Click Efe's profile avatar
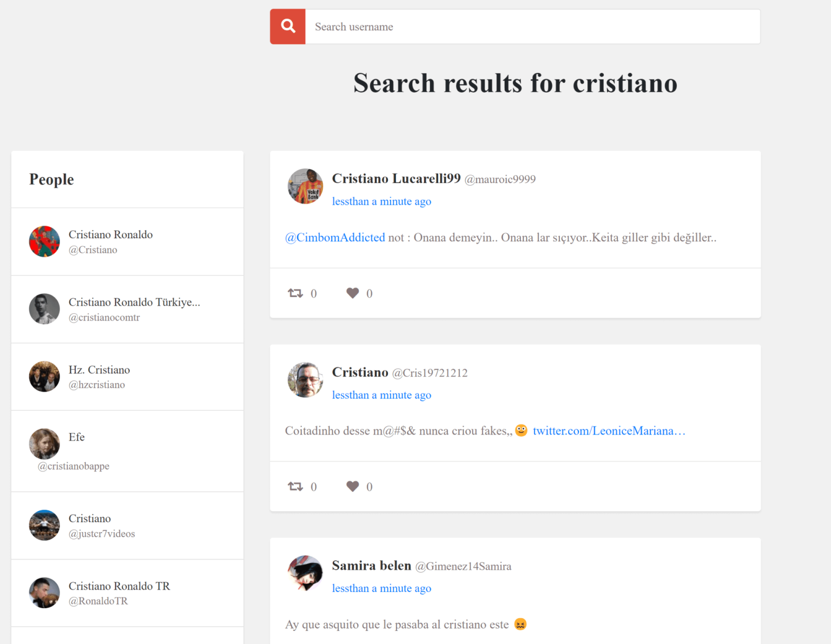This screenshot has height=644, width=831. point(44,444)
